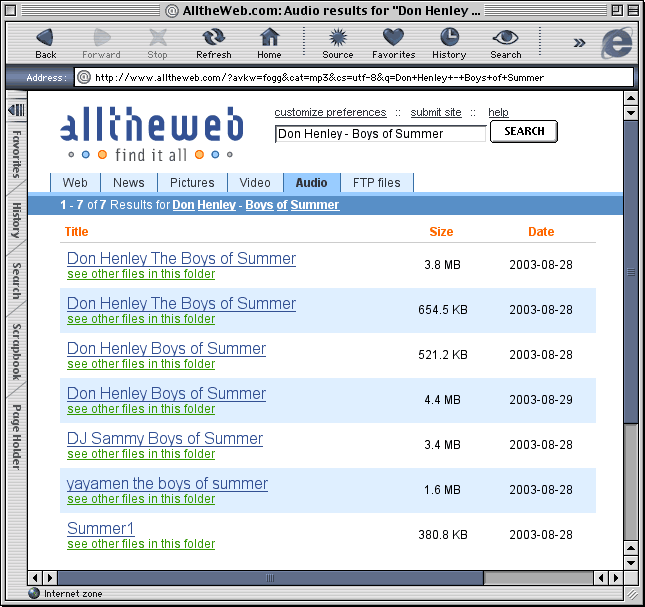Click the search query text field
645x607 pixels.
pos(381,134)
